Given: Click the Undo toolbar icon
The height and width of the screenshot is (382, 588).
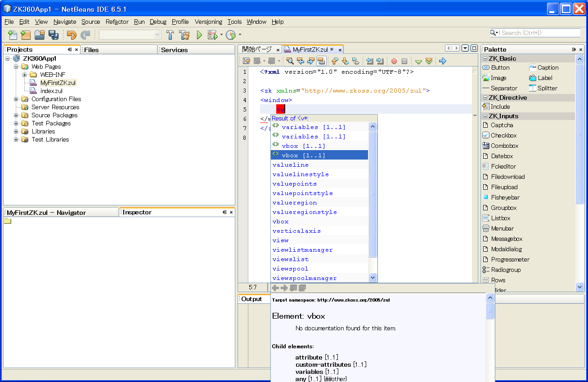Looking at the screenshot, I should [72, 35].
